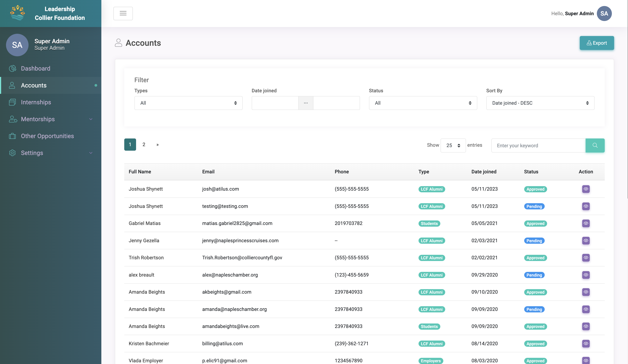Image resolution: width=628 pixels, height=364 pixels.
Task: Open the Status filter dropdown
Action: click(423, 103)
